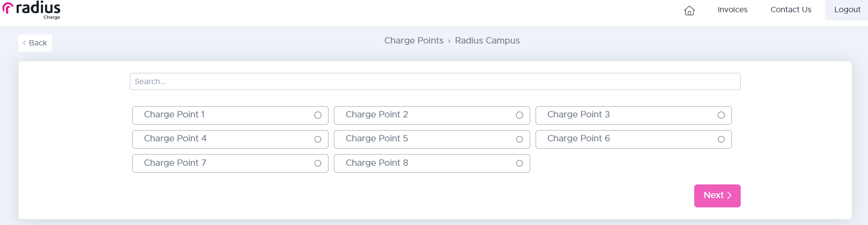The width and height of the screenshot is (868, 225).
Task: Pick Charge Point 6 radio circle
Action: click(x=721, y=139)
